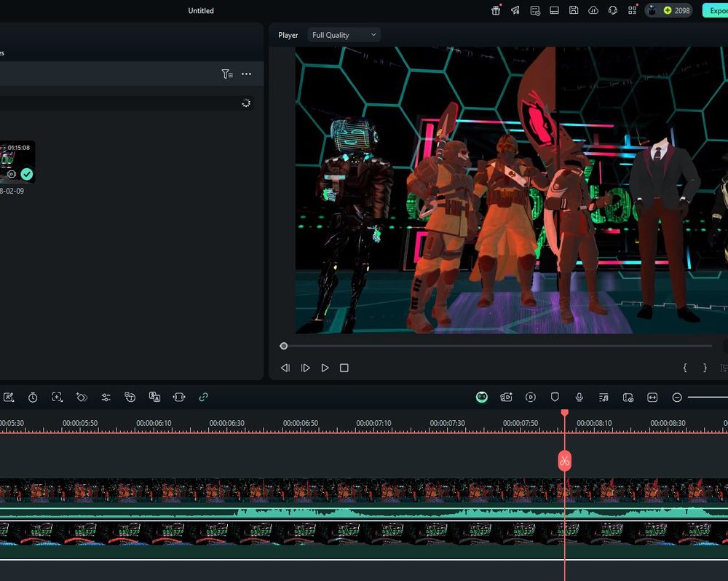Split clip with red scissors button
728x581 pixels.
[x=565, y=461]
